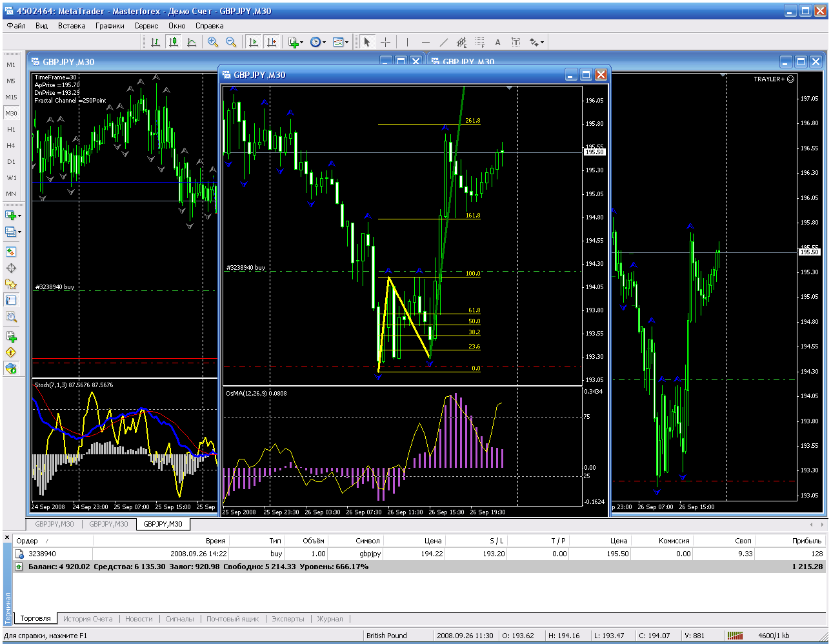Select the Text Label tool
831x644 pixels.
[x=516, y=42]
